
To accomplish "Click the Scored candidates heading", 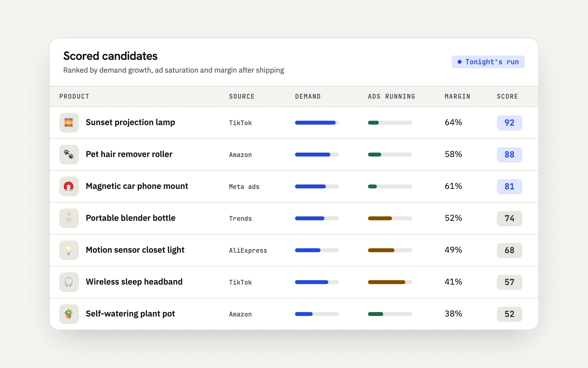I will [x=110, y=56].
